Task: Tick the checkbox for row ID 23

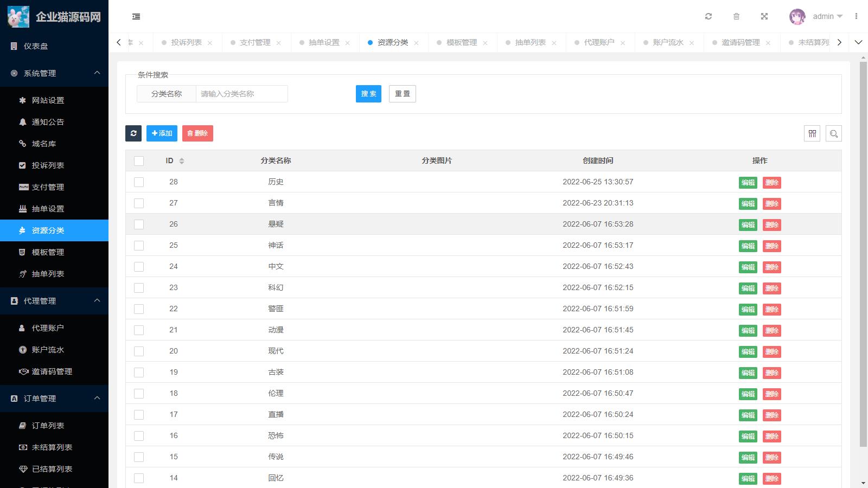Action: tap(139, 288)
